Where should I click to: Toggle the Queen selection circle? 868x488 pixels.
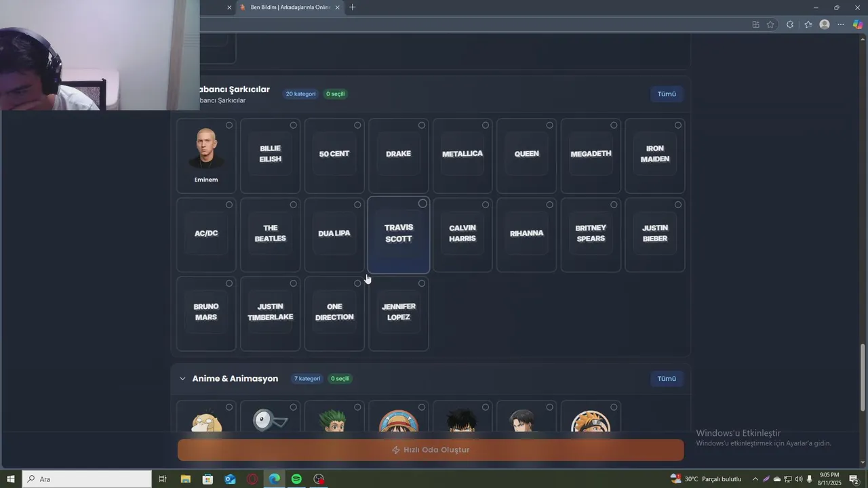549,125
